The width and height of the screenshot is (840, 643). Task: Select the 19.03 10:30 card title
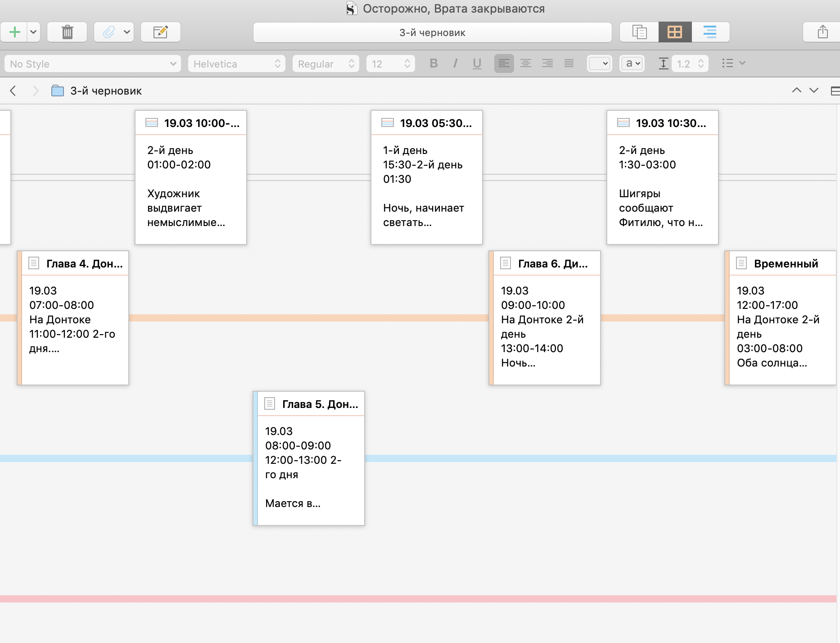(671, 123)
